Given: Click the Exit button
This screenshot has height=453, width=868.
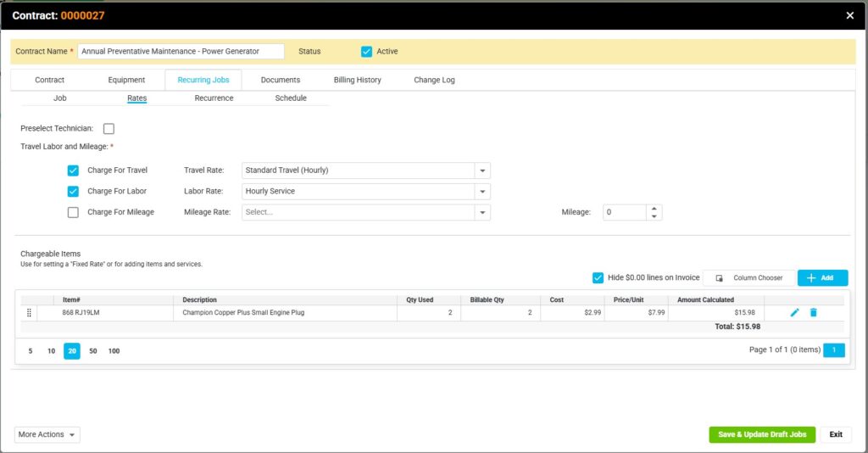Looking at the screenshot, I should click(835, 434).
